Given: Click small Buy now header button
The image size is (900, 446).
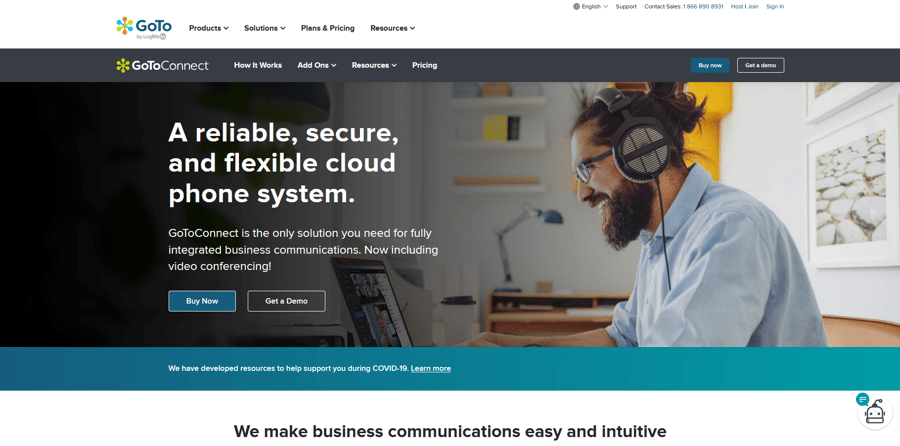Looking at the screenshot, I should [x=710, y=65].
